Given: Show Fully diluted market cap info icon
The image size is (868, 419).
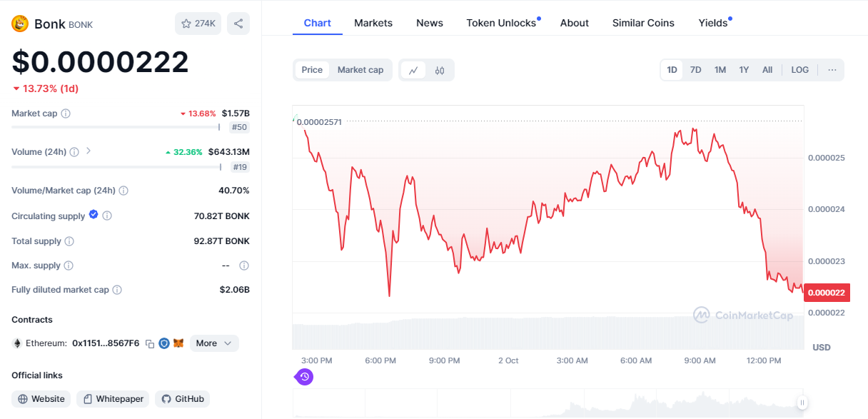Looking at the screenshot, I should tap(117, 290).
